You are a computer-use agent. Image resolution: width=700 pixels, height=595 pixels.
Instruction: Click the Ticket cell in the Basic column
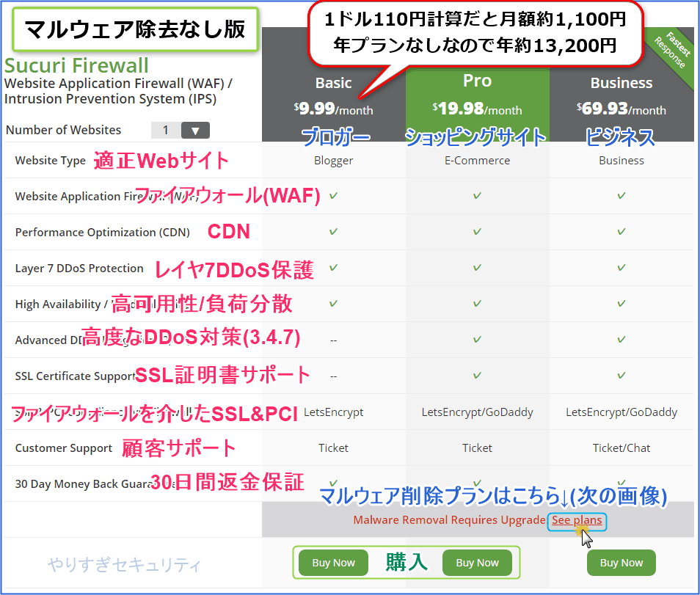[333, 448]
